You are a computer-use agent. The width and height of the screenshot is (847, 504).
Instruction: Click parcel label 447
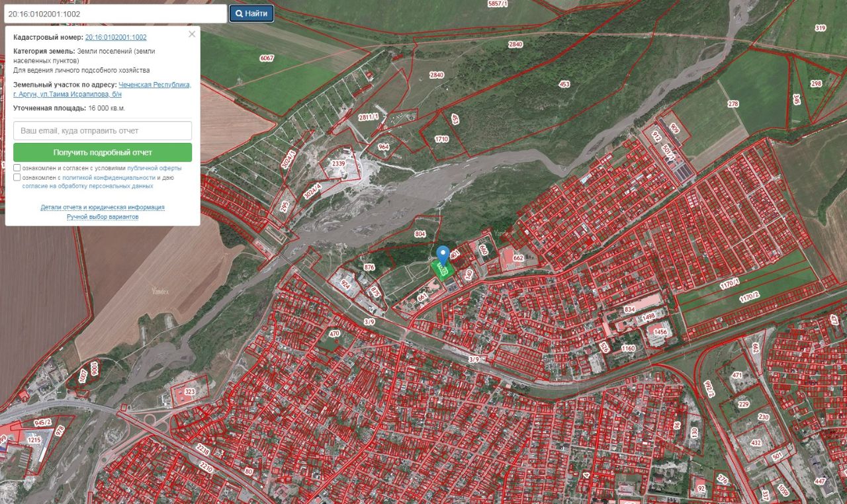click(x=821, y=482)
